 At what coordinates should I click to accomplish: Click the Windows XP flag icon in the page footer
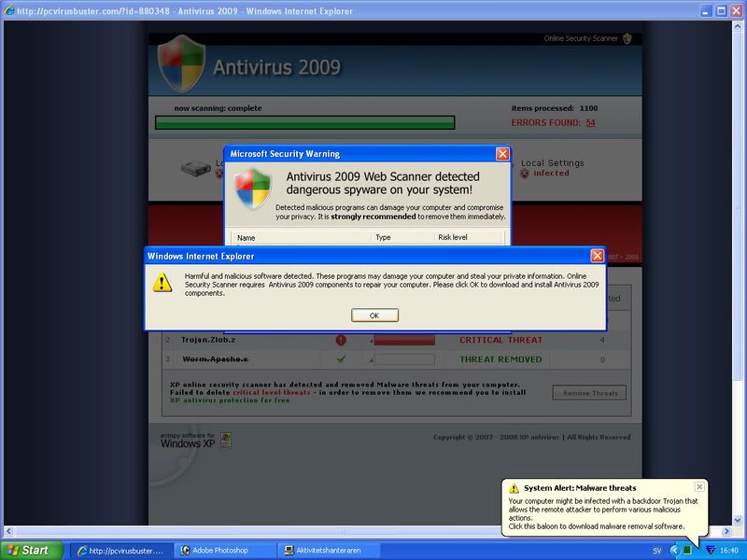pos(226,440)
